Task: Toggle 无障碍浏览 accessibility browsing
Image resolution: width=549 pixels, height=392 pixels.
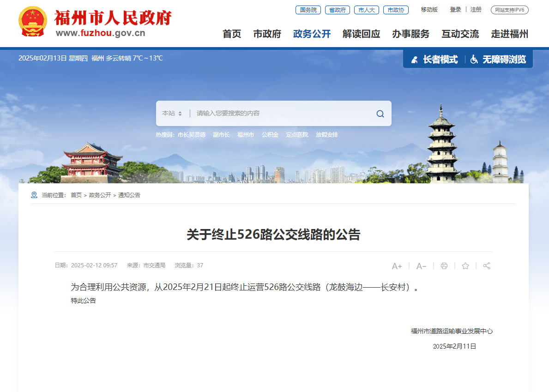Action: coord(498,60)
